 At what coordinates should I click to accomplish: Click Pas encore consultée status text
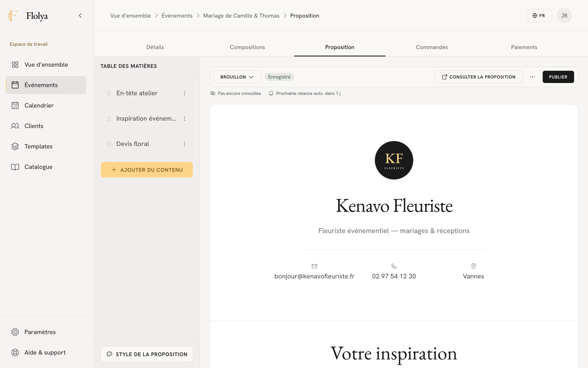tap(239, 93)
